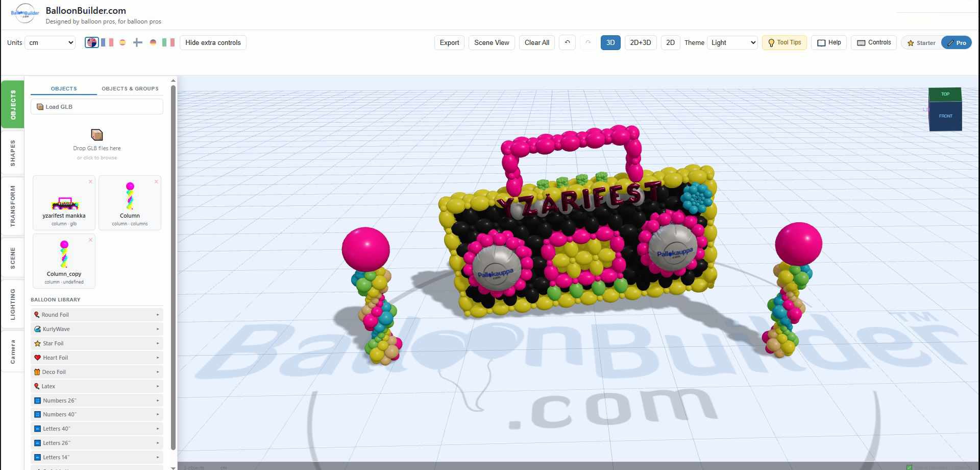Open the SHAPES side tab
This screenshot has height=470, width=980.
(12, 153)
